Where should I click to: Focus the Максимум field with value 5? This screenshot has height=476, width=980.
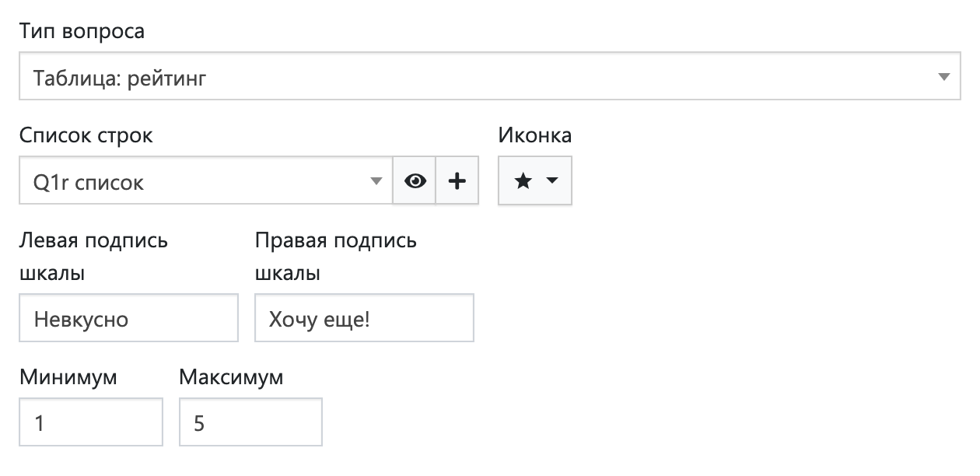click(x=250, y=422)
